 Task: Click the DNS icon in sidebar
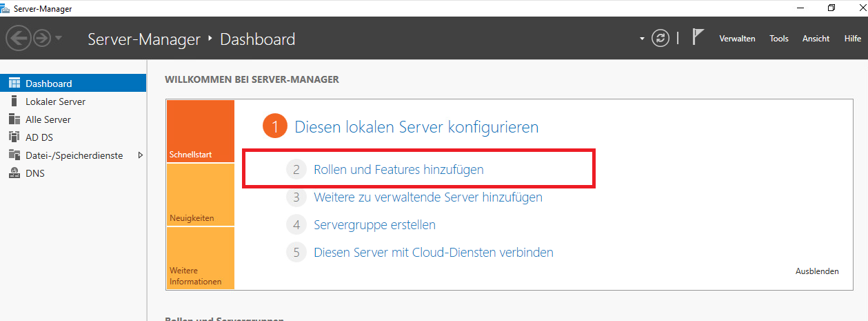[14, 173]
